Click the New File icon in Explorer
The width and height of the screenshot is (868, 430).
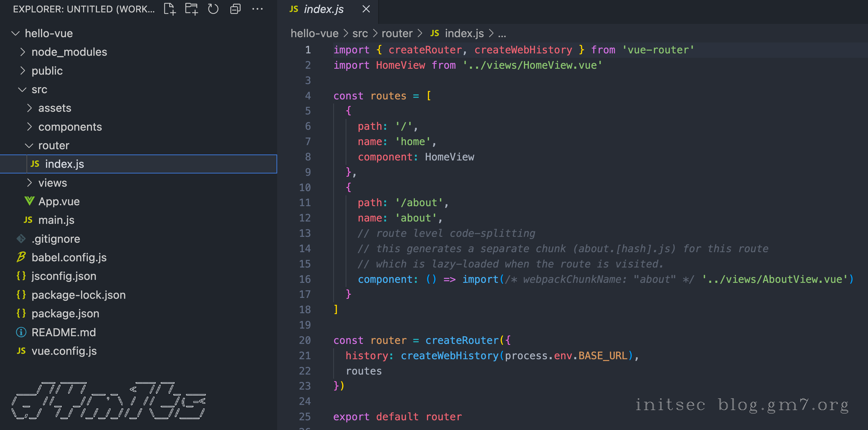[x=170, y=9]
